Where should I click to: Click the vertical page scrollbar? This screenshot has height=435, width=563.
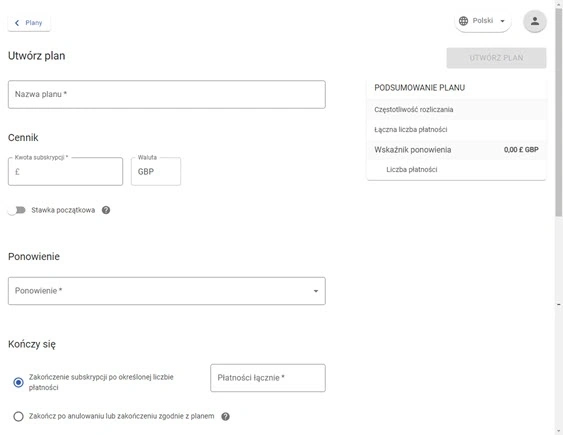558,111
